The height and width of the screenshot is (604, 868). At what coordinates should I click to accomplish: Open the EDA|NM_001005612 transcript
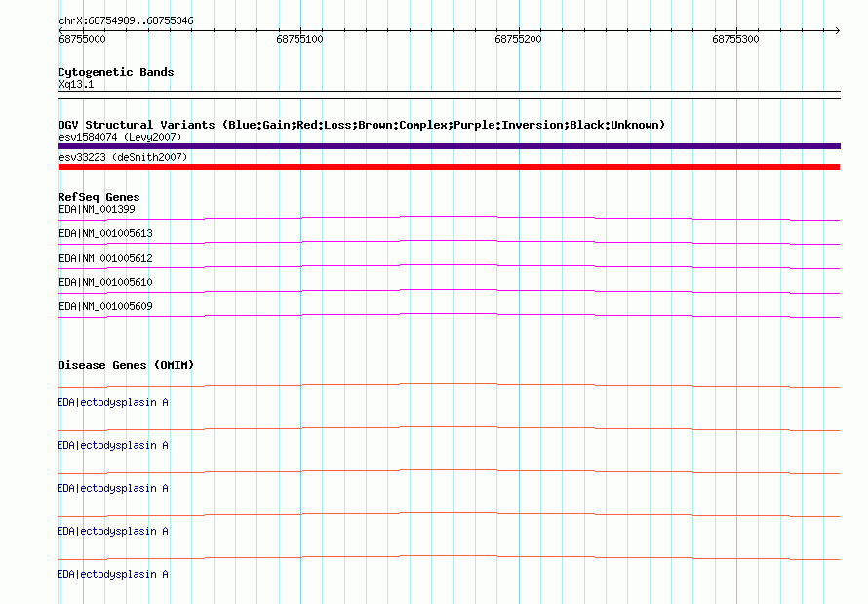click(x=105, y=258)
